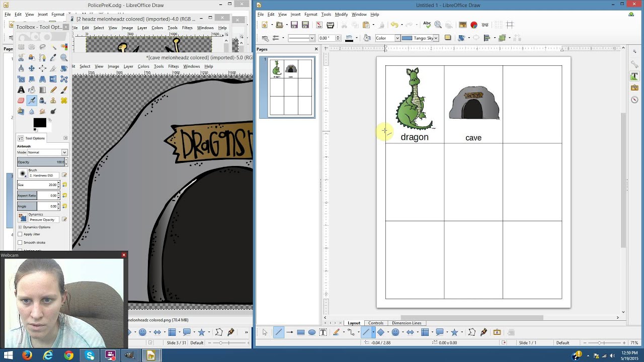Switch to the Dimension Lines tab
This screenshot has width=644, height=362.
pyautogui.click(x=407, y=323)
